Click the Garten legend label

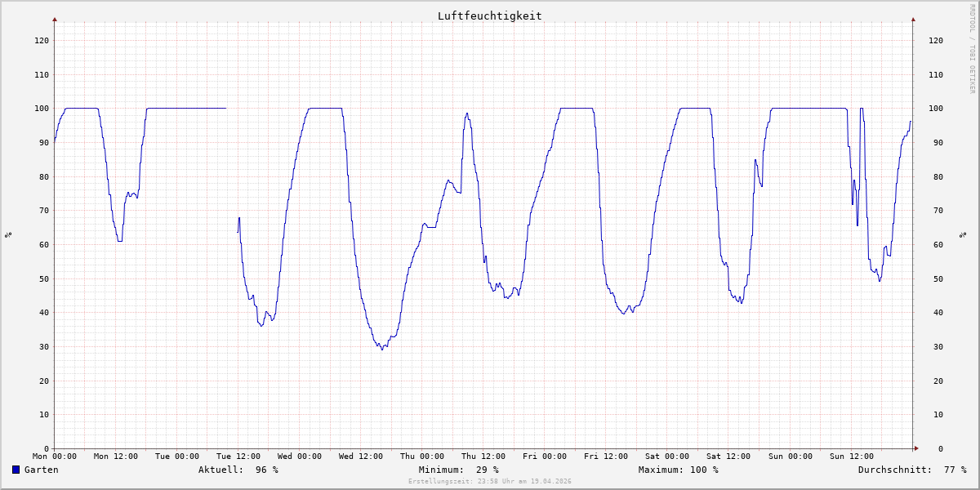(x=41, y=470)
